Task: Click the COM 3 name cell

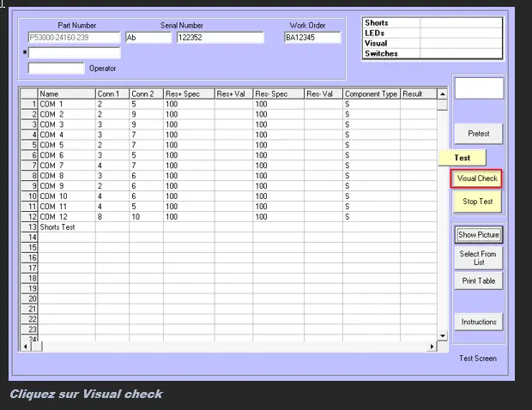Action: click(67, 124)
